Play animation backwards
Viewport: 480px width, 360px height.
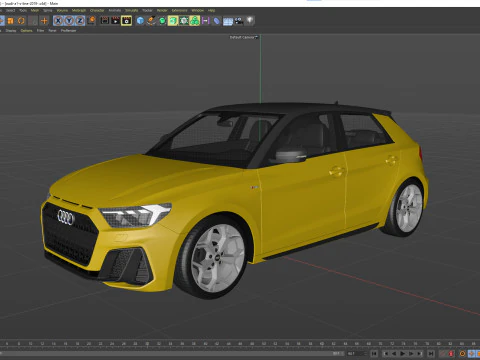click(x=394, y=354)
